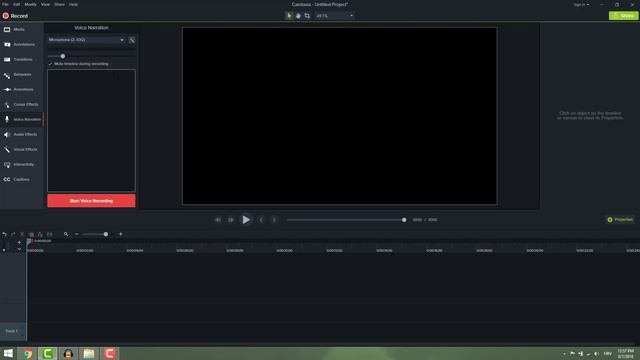This screenshot has width=640, height=360.
Task: Click the timeline zoom slider handle
Action: pos(106,234)
